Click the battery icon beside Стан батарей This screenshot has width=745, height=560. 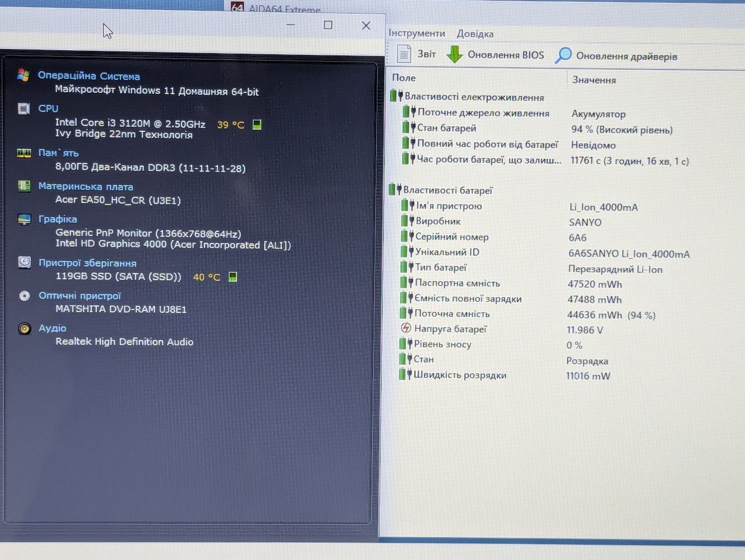click(x=409, y=127)
